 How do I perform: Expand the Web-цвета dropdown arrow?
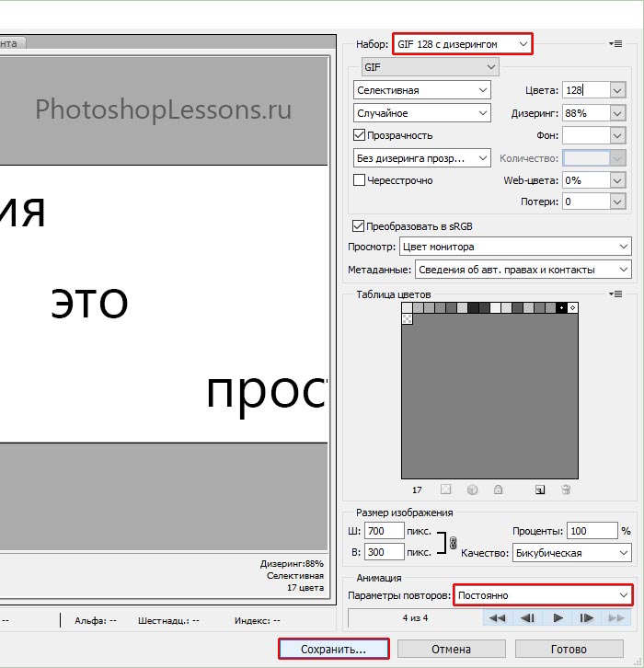coord(617,180)
